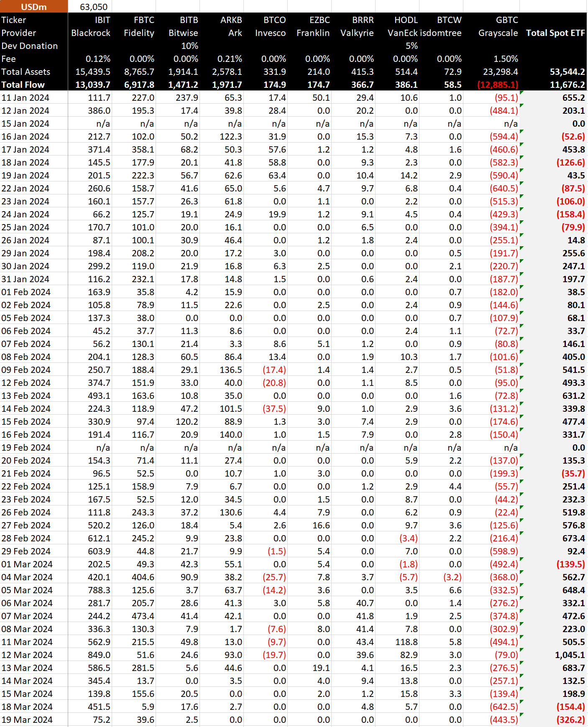Select EZBC value 19.1 on 13 Mar
The image size is (588, 727).
point(321,668)
